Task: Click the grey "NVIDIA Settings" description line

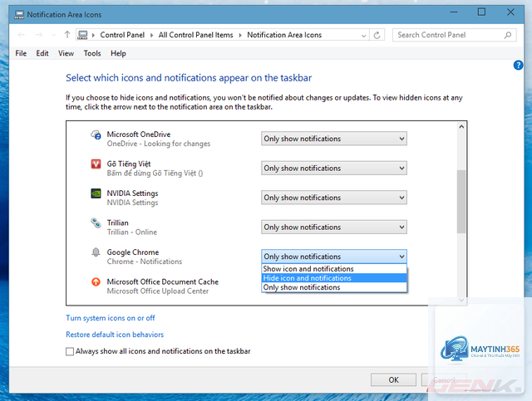Action: [132, 203]
